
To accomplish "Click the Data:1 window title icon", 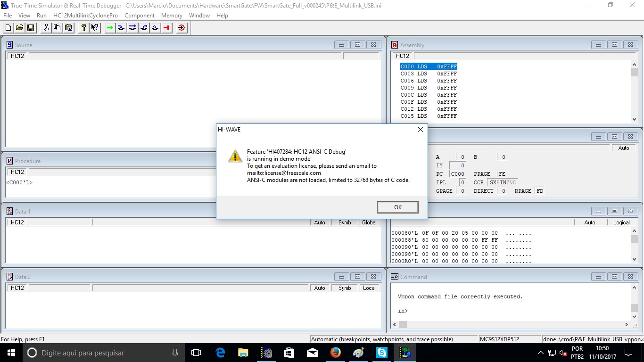I will tap(9, 211).
